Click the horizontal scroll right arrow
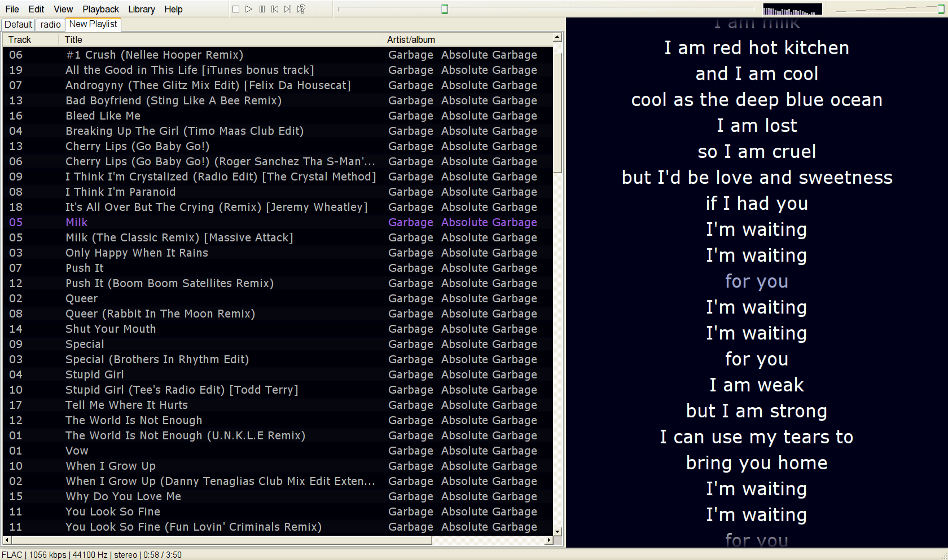The width and height of the screenshot is (948, 560). 548,540
